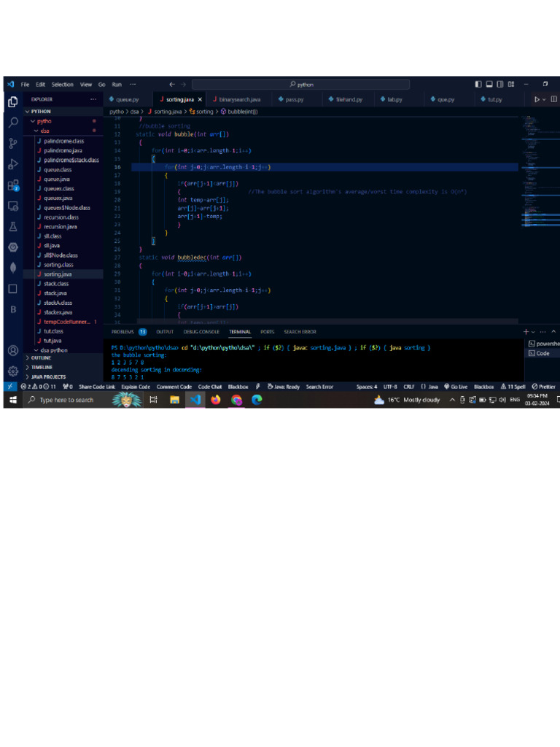Toggle the Panel layout button

pos(489,84)
